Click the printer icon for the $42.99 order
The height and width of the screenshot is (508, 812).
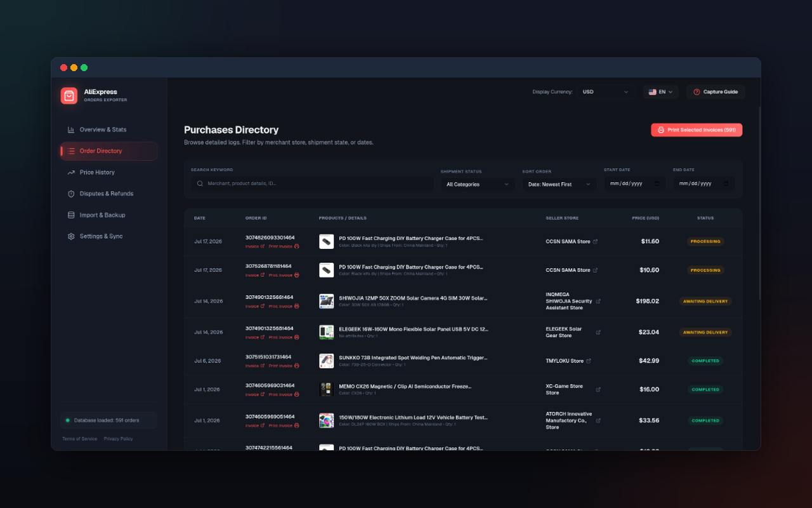pyautogui.click(x=296, y=366)
